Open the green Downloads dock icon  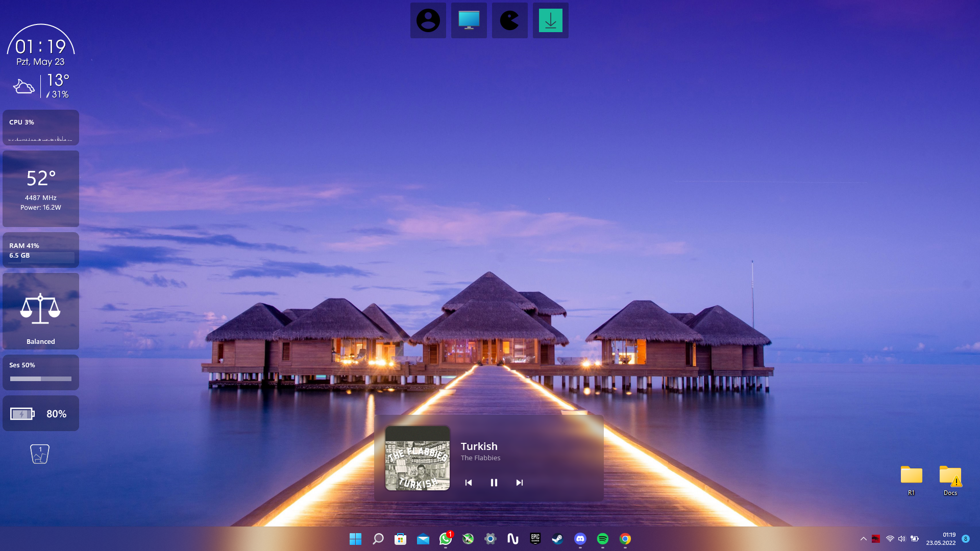[550, 21]
